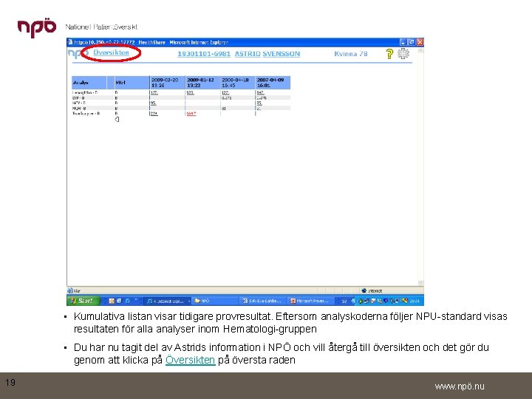
Task: Click the 2009-01-12 13:22 column header
Action: pyautogui.click(x=202, y=83)
